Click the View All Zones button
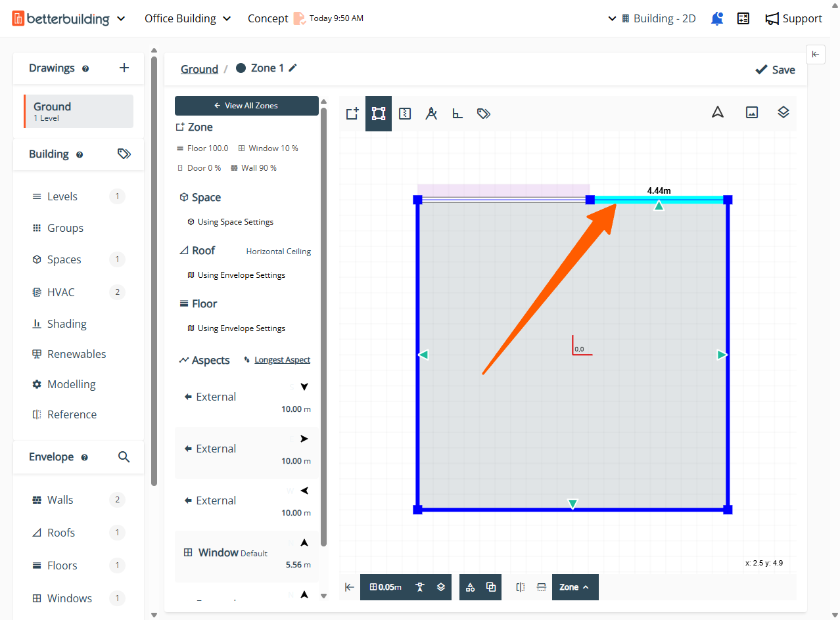Viewport: 840px width, 620px height. click(246, 105)
